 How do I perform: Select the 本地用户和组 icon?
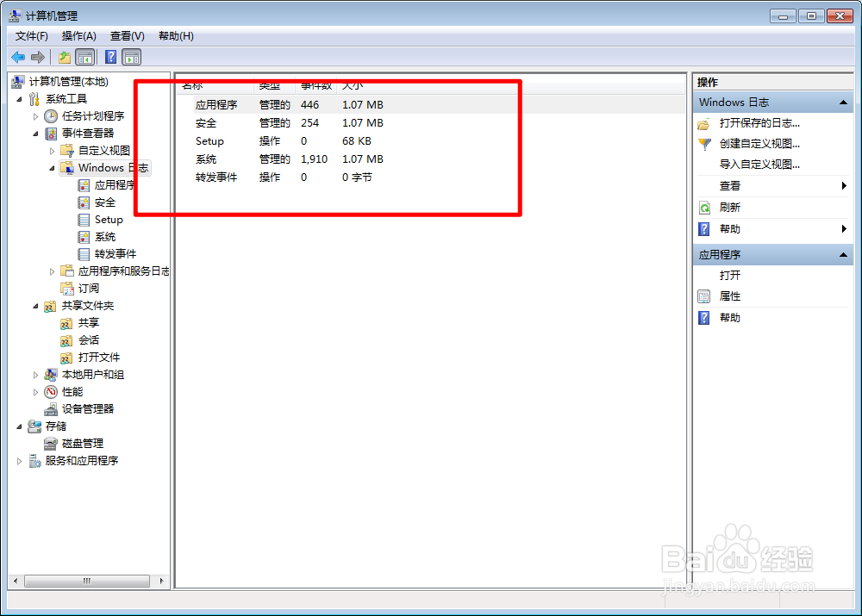click(x=51, y=375)
